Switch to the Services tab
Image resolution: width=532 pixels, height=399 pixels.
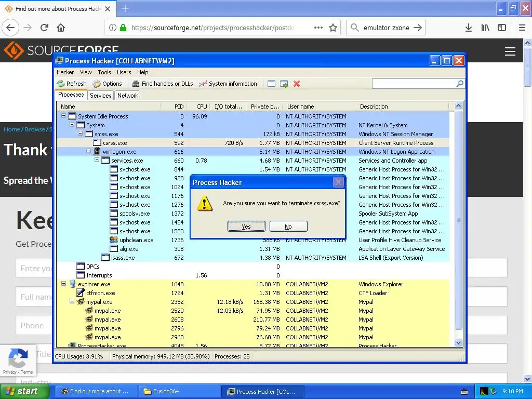(100, 96)
